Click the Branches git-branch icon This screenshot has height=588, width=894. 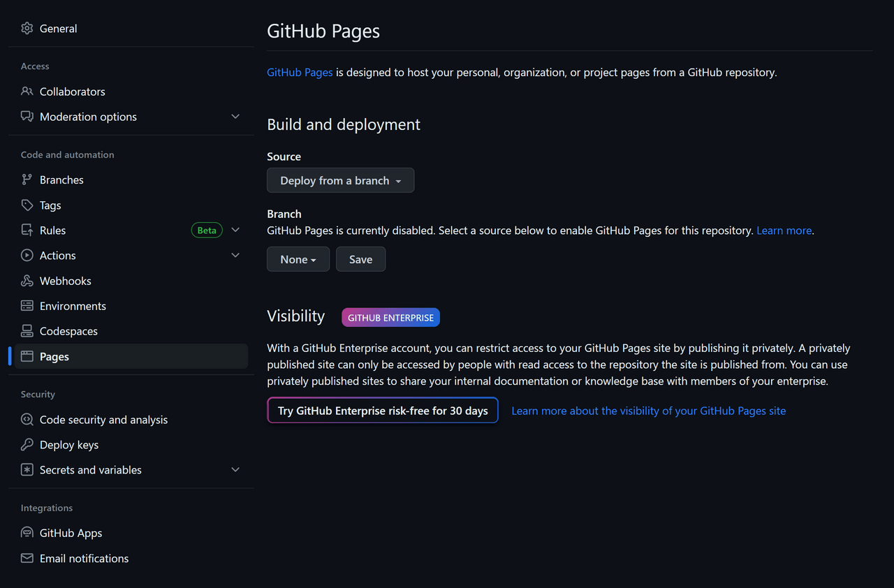click(27, 179)
